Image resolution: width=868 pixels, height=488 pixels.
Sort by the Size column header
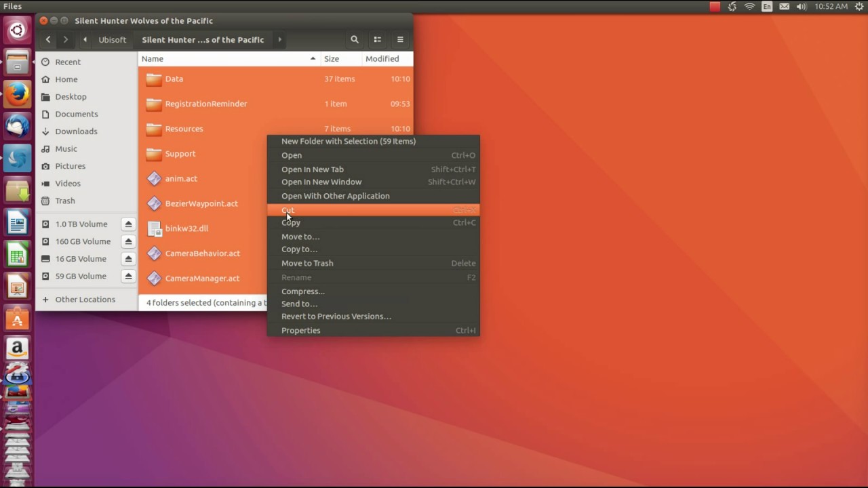(341, 59)
